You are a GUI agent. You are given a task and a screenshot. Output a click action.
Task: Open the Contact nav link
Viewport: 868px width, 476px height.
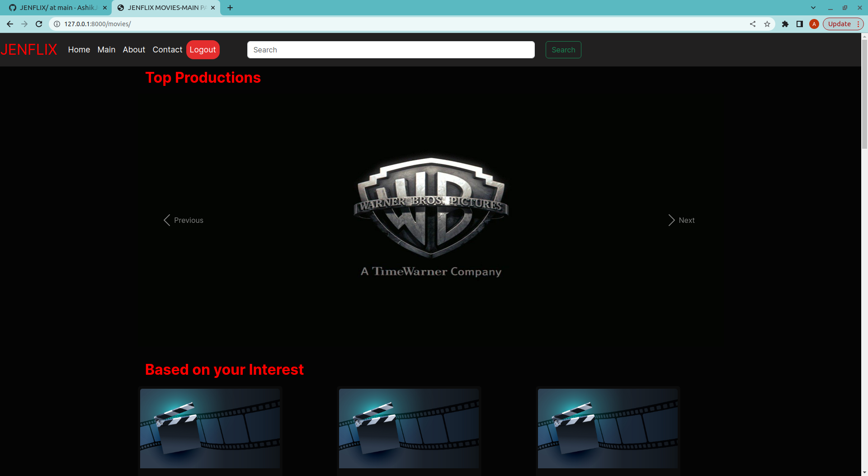click(x=167, y=50)
